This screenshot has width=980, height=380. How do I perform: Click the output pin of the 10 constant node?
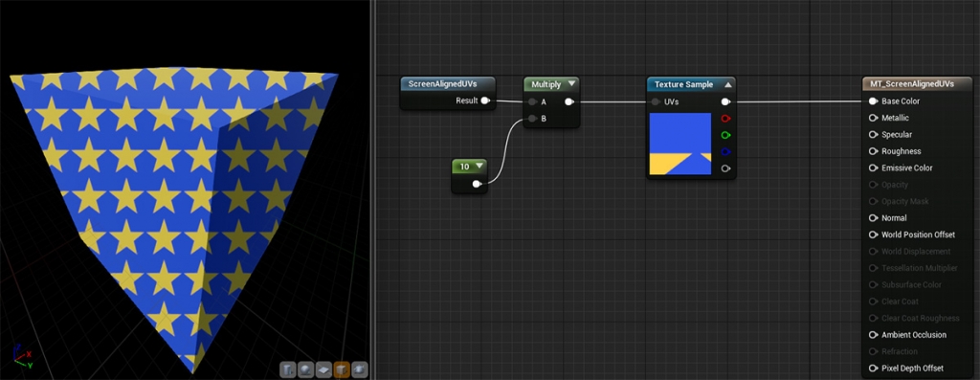[477, 184]
